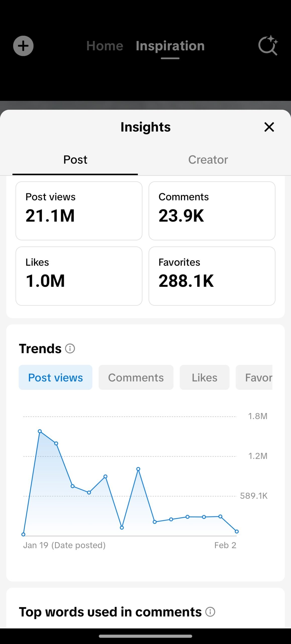The width and height of the screenshot is (291, 644).
Task: Switch to the Home tab
Action: pyautogui.click(x=105, y=46)
